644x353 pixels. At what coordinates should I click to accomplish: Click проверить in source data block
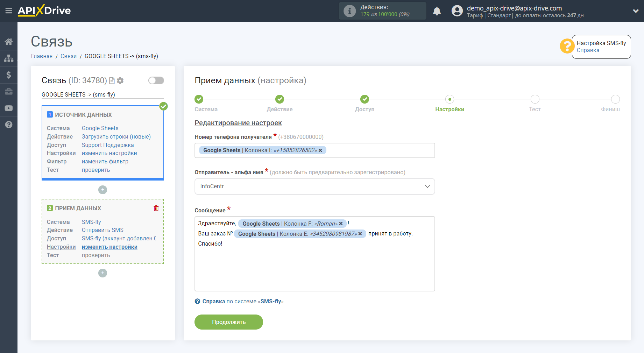(x=96, y=170)
